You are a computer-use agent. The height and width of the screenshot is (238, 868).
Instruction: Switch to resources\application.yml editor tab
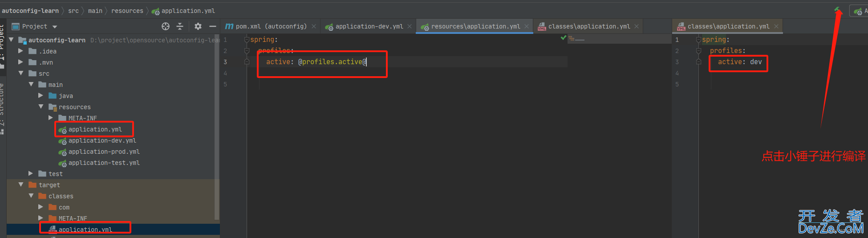coord(475,26)
